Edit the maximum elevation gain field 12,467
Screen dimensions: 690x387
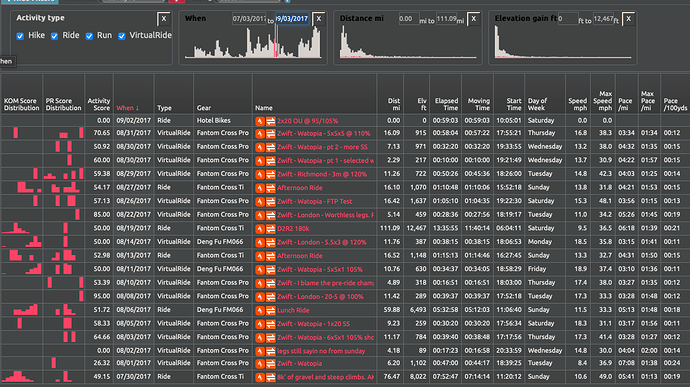coord(602,19)
